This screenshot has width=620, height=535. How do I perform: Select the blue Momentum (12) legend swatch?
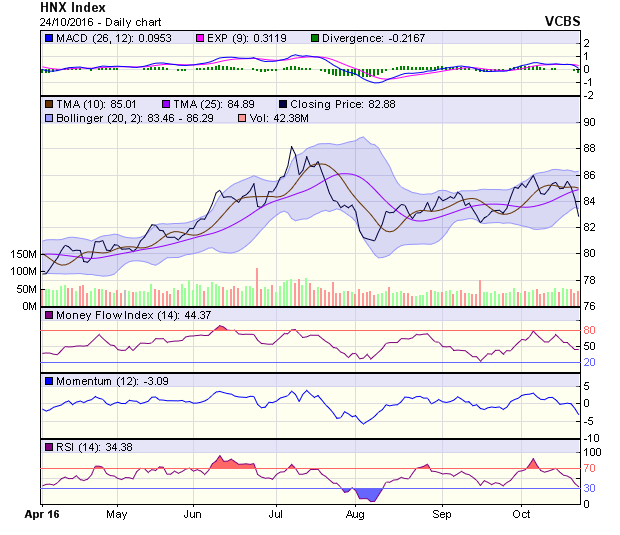[x=48, y=381]
